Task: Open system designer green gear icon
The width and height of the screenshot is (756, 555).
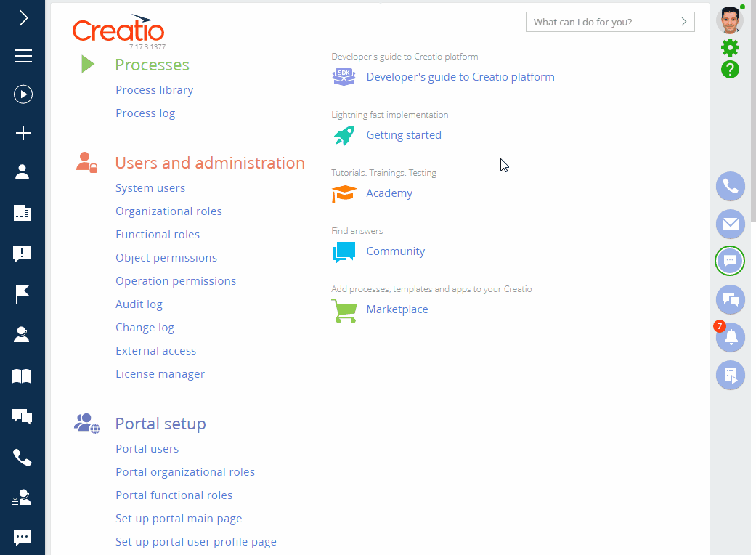Action: pos(730,47)
